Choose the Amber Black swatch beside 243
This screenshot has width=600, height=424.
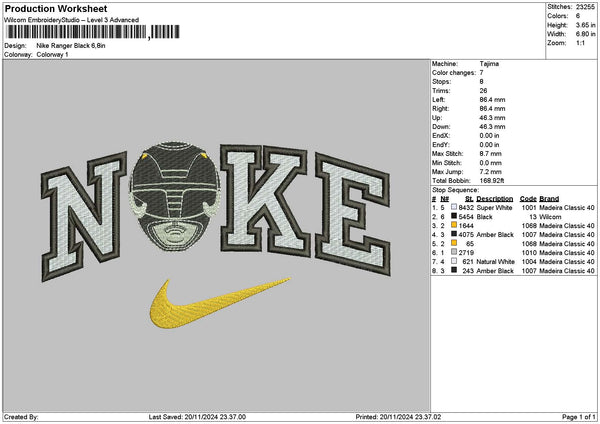454,271
